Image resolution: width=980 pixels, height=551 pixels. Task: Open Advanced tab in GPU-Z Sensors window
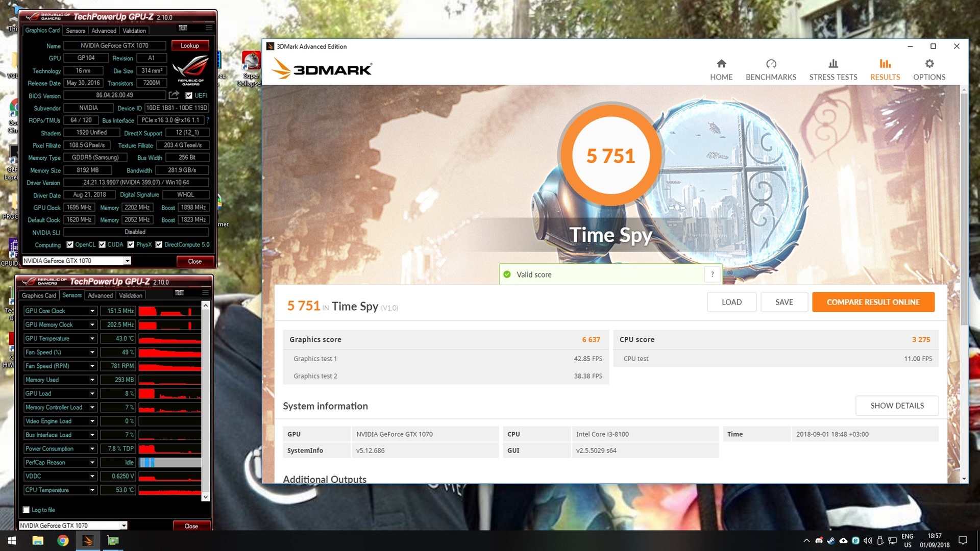(100, 295)
